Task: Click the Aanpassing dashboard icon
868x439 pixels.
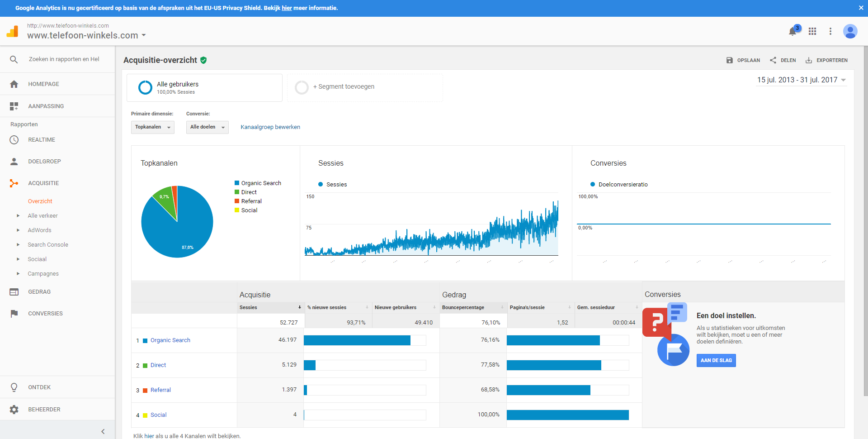Action: (14, 106)
